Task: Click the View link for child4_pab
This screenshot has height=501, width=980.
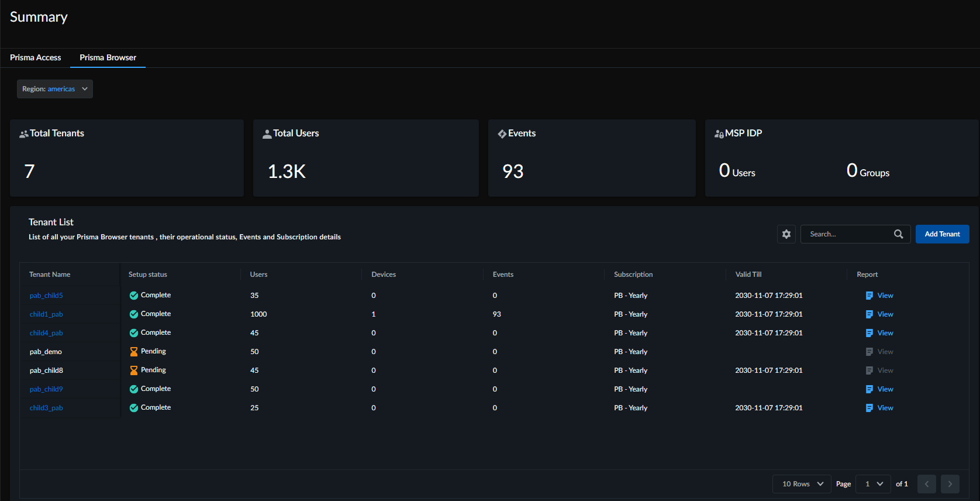Action: click(x=885, y=333)
